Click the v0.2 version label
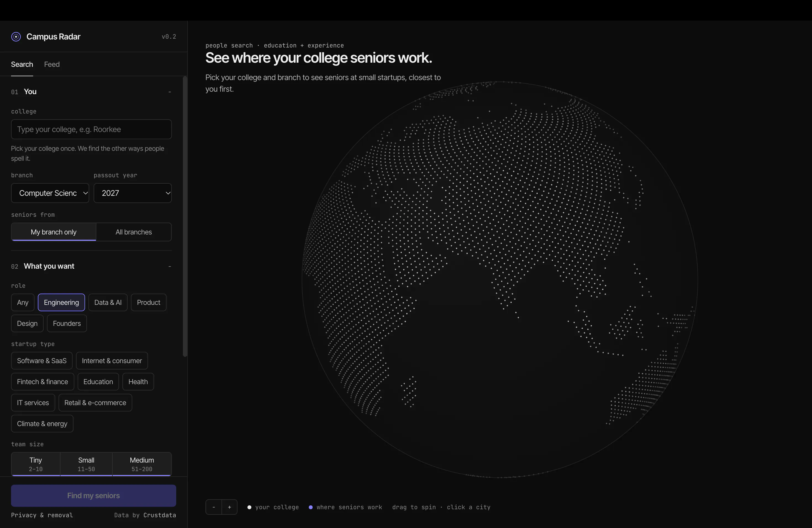812x528 pixels. 169,37
